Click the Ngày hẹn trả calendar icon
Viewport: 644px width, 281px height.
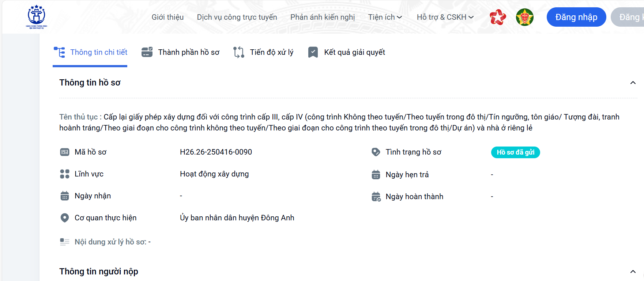pyautogui.click(x=376, y=175)
